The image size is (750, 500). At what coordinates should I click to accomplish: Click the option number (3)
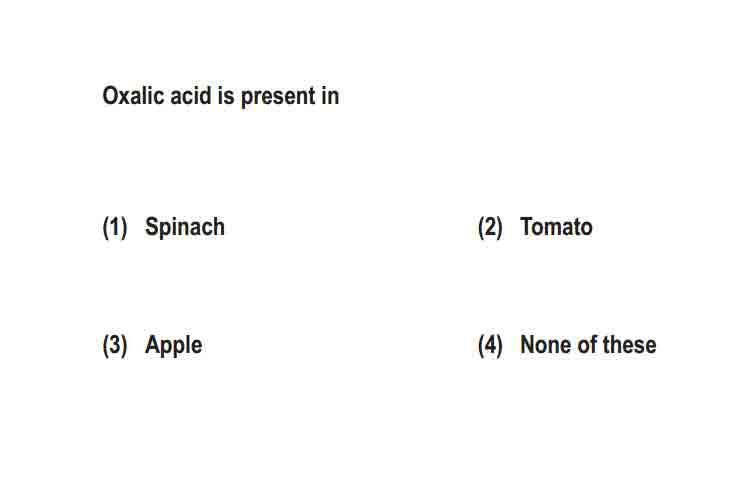pos(115,345)
